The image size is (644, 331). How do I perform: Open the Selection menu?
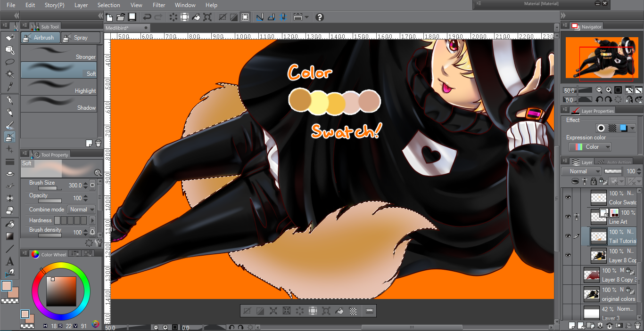point(109,5)
